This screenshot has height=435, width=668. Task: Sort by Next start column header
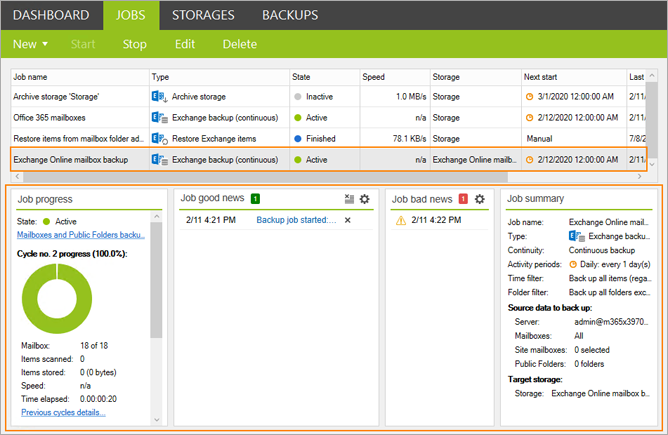pyautogui.click(x=574, y=77)
